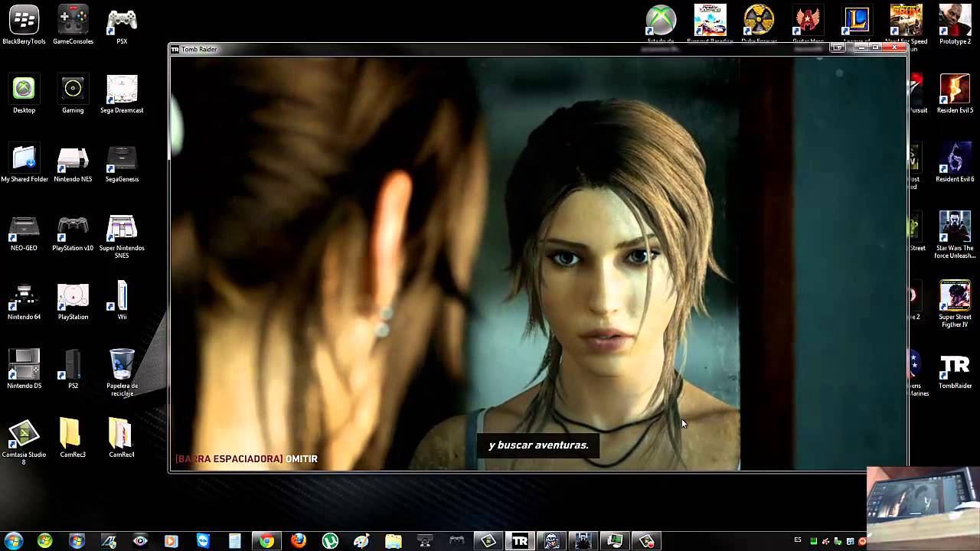Click the y buscar aventuras subtitle
The image size is (980, 551).
click(x=538, y=445)
